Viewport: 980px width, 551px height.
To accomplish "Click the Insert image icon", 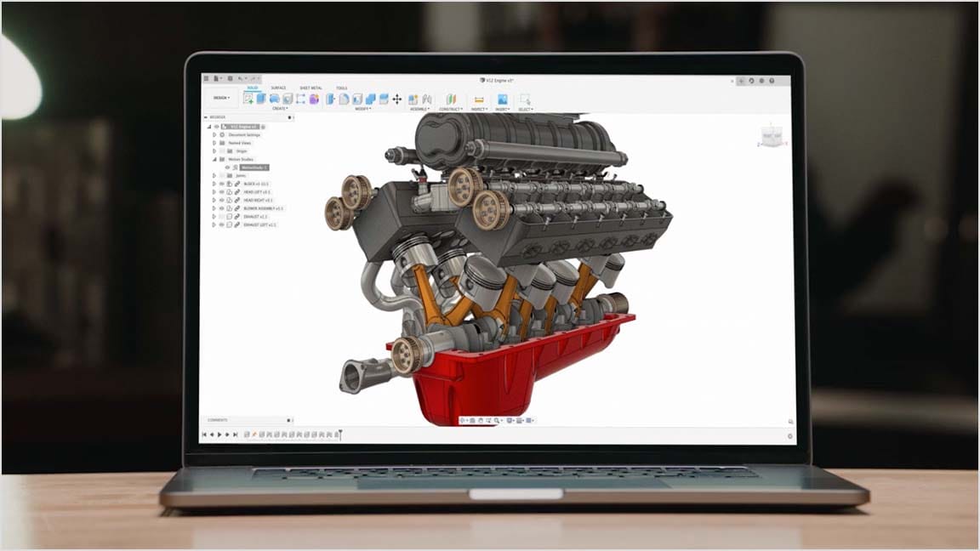I will point(503,99).
